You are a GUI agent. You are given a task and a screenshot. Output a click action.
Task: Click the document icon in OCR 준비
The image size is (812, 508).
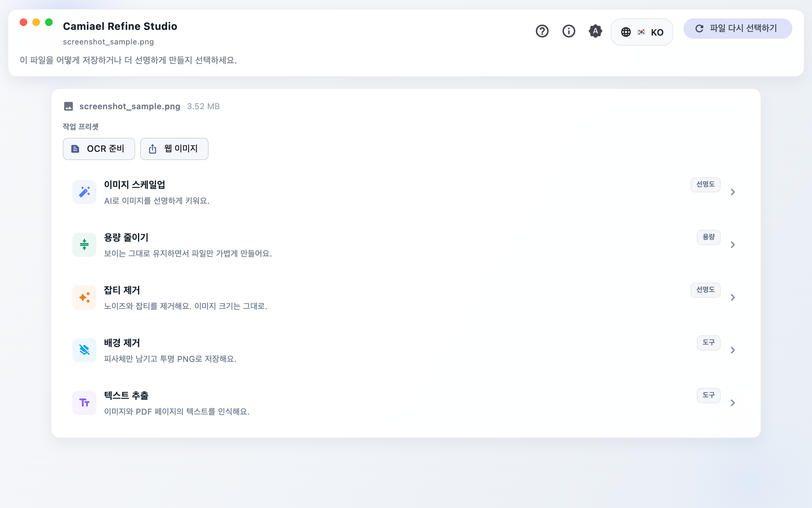[75, 149]
